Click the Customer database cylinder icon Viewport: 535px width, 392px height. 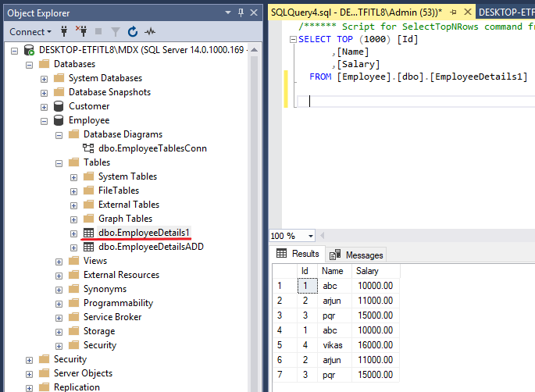pyautogui.click(x=59, y=106)
